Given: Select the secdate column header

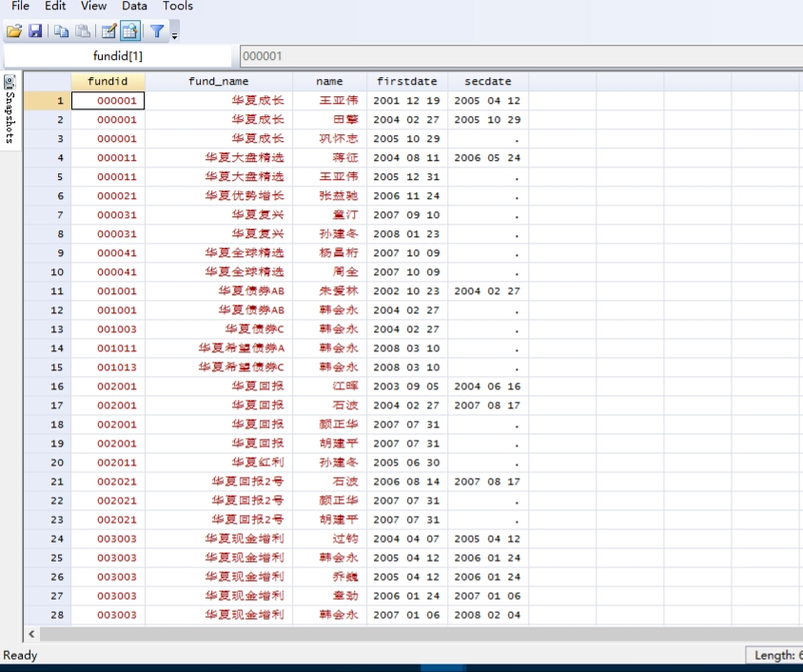Looking at the screenshot, I should coord(488,82).
